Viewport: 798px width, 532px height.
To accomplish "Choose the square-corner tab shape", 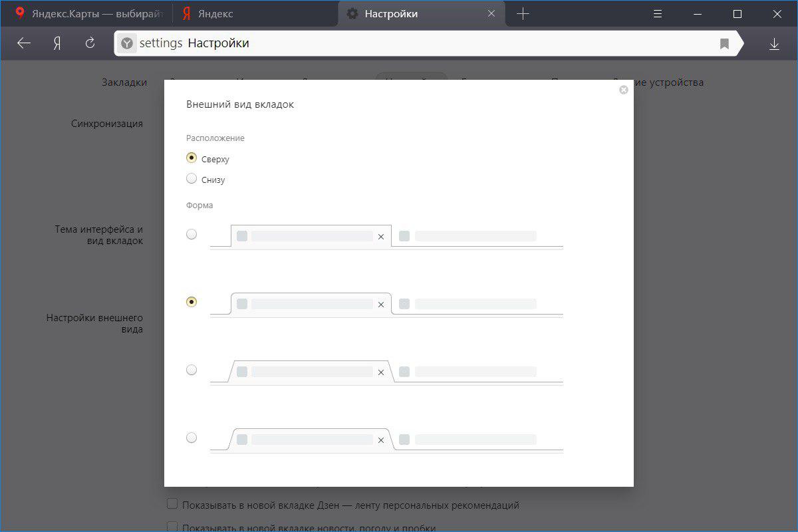I will click(192, 234).
